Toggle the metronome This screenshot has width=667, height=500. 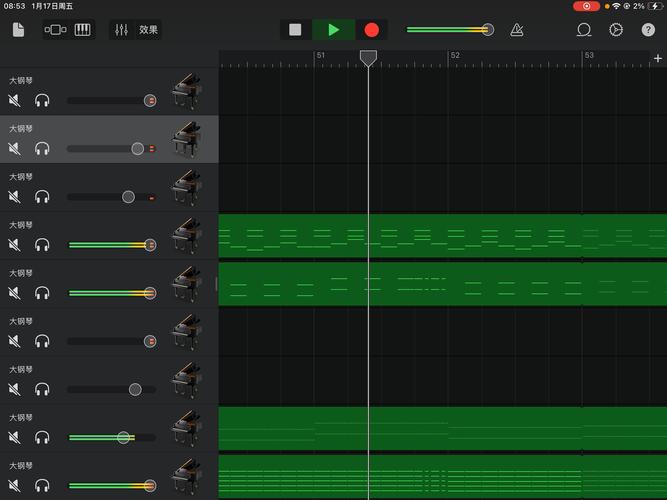516,30
